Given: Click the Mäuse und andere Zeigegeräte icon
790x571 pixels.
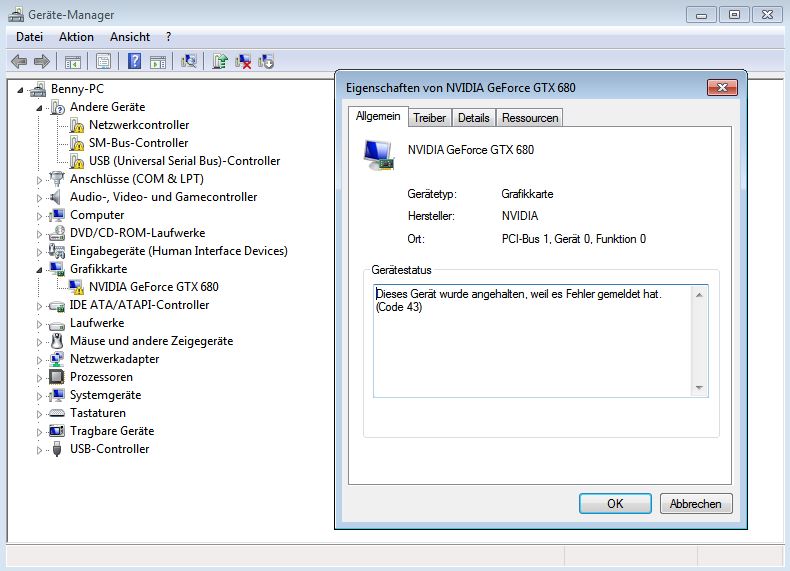Looking at the screenshot, I should [x=57, y=341].
